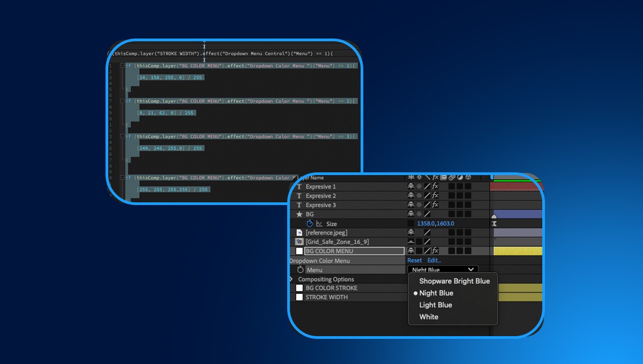This screenshot has height=364, width=643.
Task: Click the file icon of reference.jpeg layer
Action: [x=300, y=233]
